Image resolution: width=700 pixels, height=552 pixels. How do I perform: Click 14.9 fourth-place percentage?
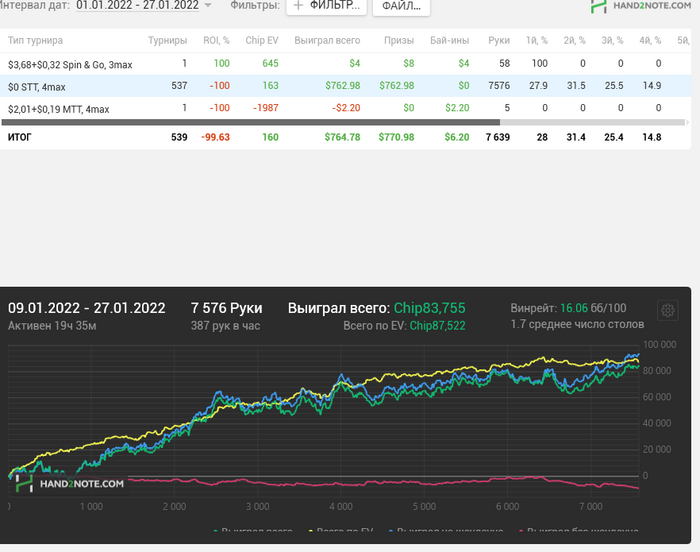tap(652, 85)
